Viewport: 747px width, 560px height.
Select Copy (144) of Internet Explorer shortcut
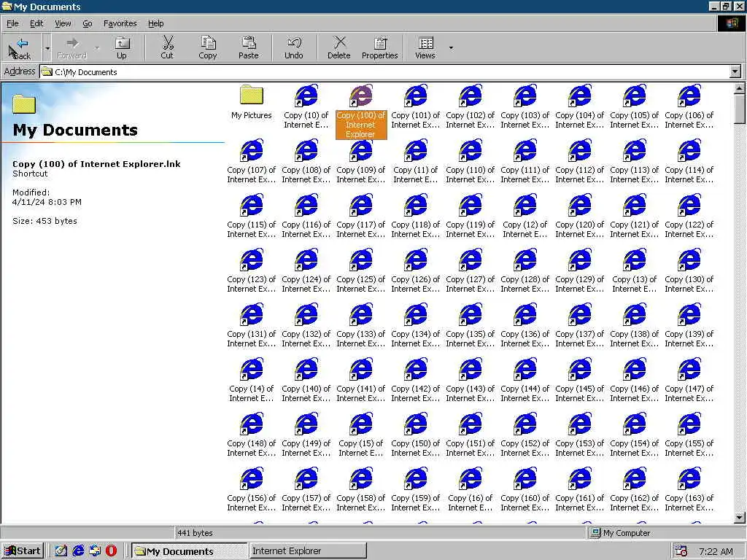(525, 381)
